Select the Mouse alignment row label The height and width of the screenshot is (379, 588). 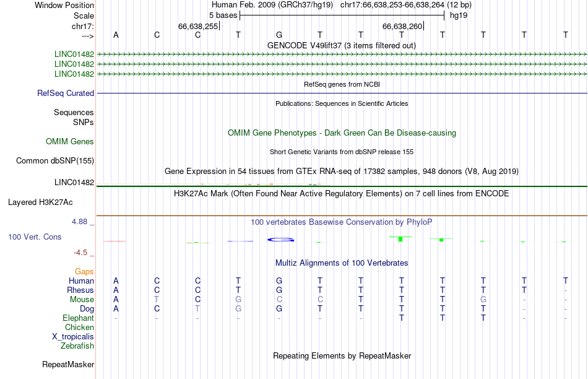82,300
